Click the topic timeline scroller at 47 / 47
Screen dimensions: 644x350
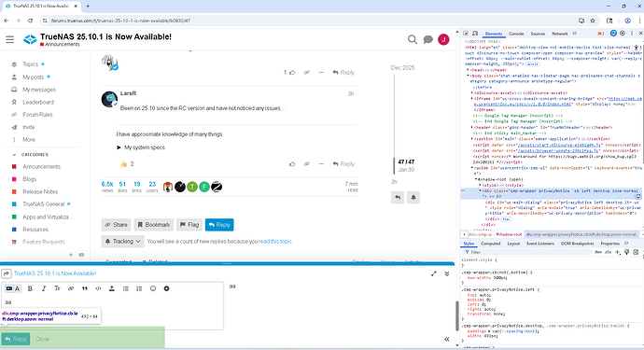click(x=395, y=166)
